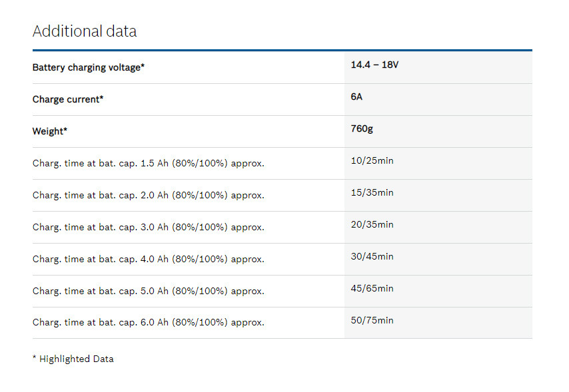Select the "Weight*" row label
Screen dimensions: 569x392
click(x=50, y=131)
